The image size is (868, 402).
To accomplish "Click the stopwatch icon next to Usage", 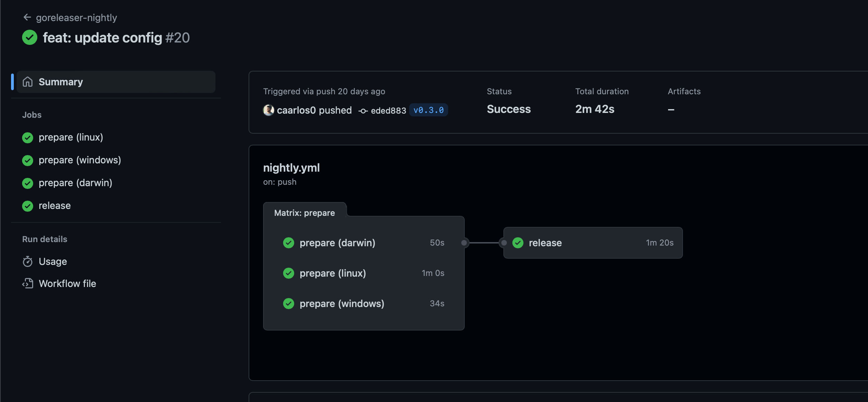I will (28, 261).
